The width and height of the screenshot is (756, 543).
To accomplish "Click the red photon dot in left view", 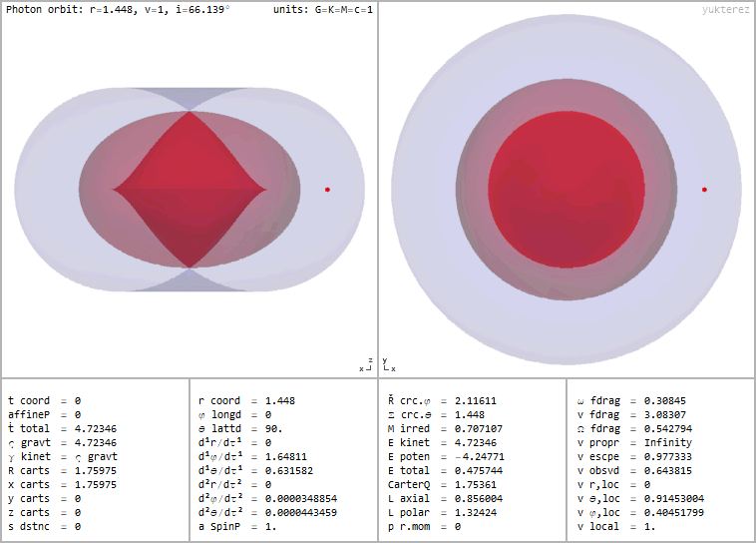I will click(327, 189).
